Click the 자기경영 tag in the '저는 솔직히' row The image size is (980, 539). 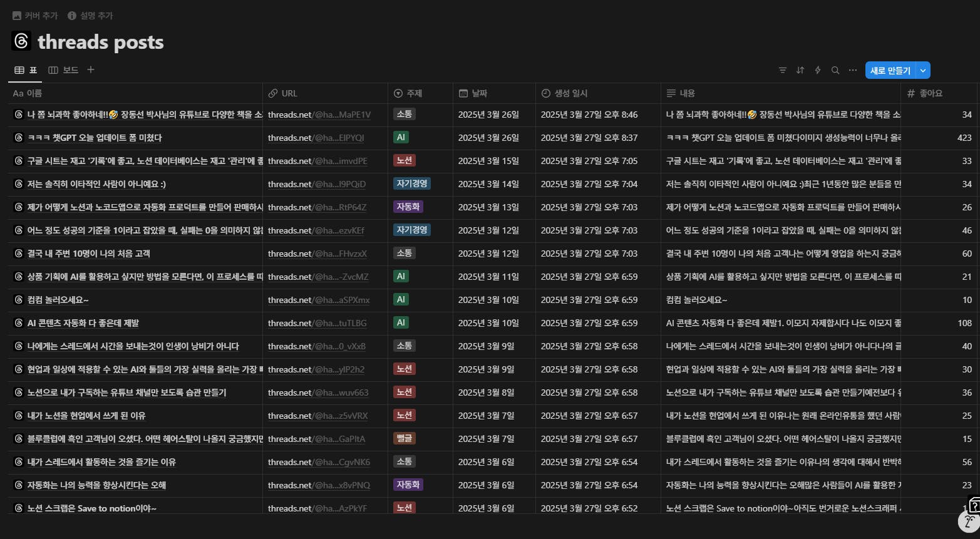(x=412, y=183)
